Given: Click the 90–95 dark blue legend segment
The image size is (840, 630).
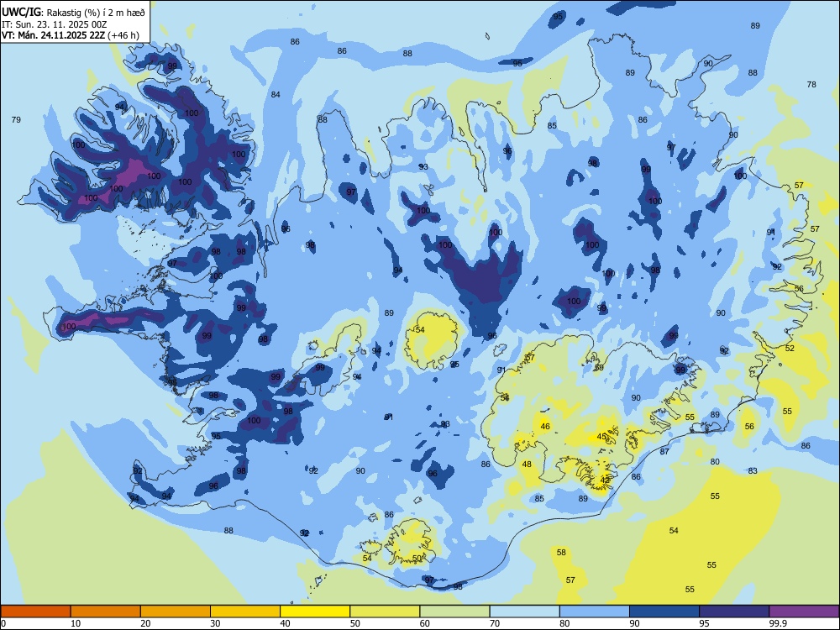Looking at the screenshot, I should 664,612.
